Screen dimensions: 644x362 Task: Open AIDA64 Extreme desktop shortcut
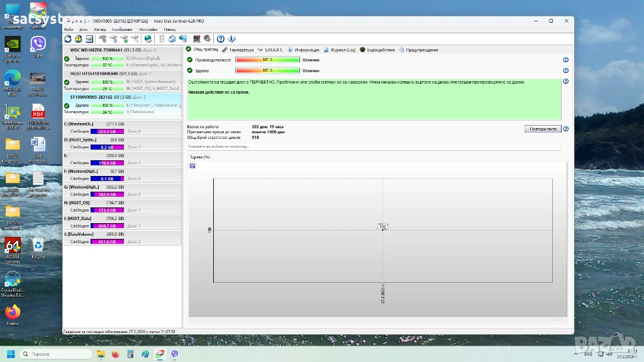13,249
